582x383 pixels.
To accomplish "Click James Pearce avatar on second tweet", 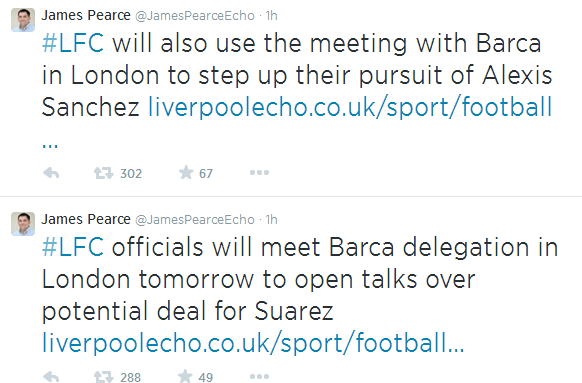I will (23, 224).
